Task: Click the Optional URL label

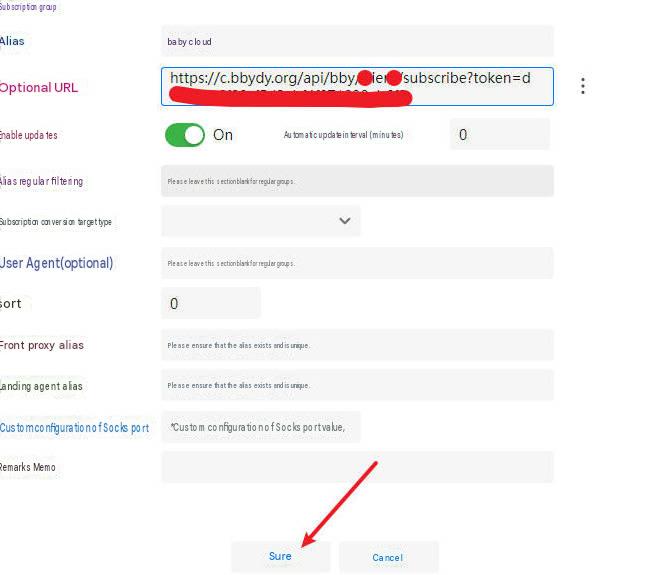Action: pos(39,88)
